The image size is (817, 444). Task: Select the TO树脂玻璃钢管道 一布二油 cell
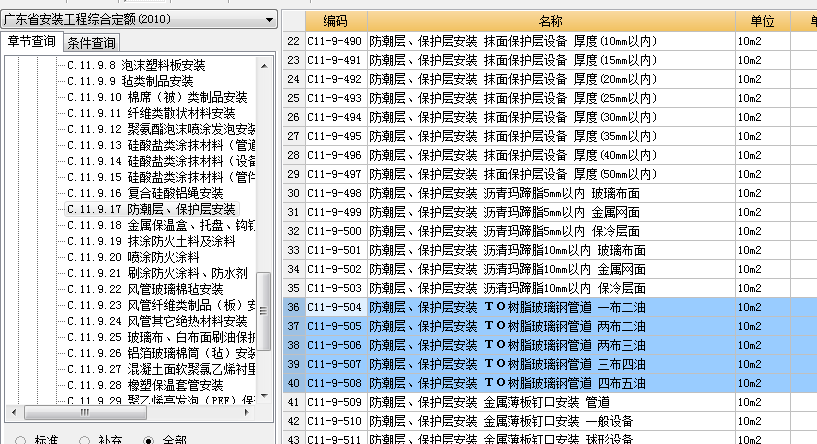[x=551, y=307]
